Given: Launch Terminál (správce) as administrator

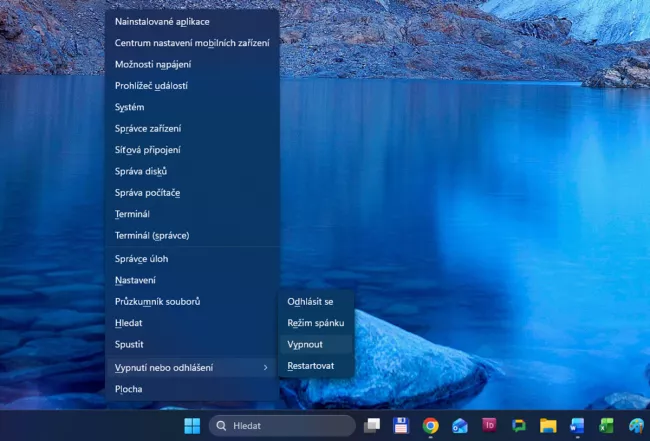Looking at the screenshot, I should pyautogui.click(x=152, y=235).
